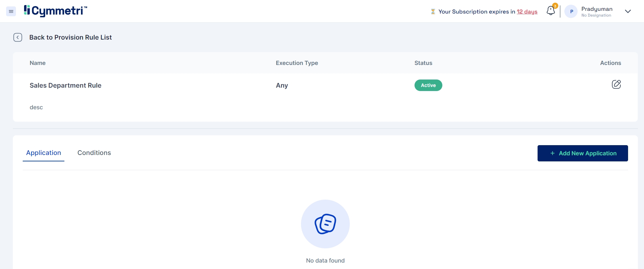Open the notifications bell
The height and width of the screenshot is (269, 644).
pos(551,11)
